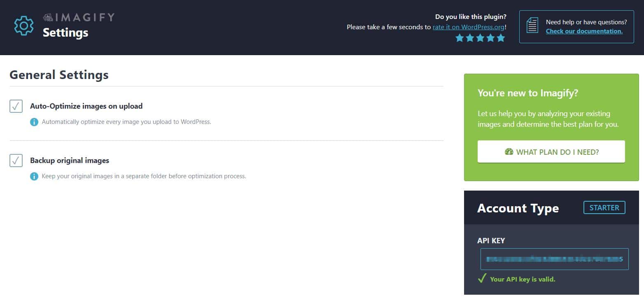Click the 'Account Type' heading
The height and width of the screenshot is (298, 644).
(518, 208)
